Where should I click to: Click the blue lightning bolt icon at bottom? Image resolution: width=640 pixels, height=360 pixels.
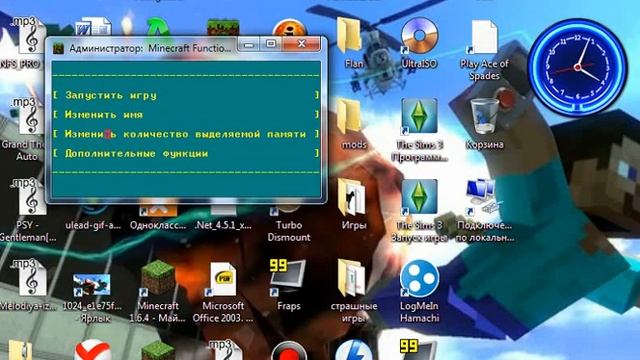(x=353, y=350)
